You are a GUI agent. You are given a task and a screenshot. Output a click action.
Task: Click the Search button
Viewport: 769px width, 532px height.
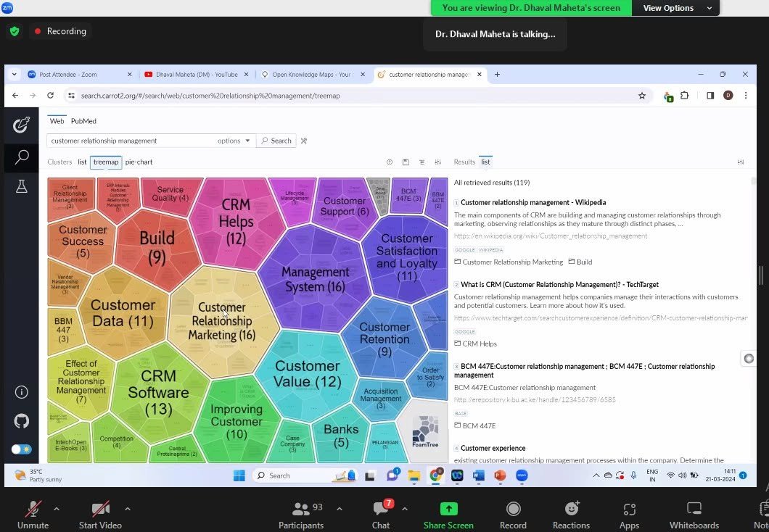click(x=276, y=141)
